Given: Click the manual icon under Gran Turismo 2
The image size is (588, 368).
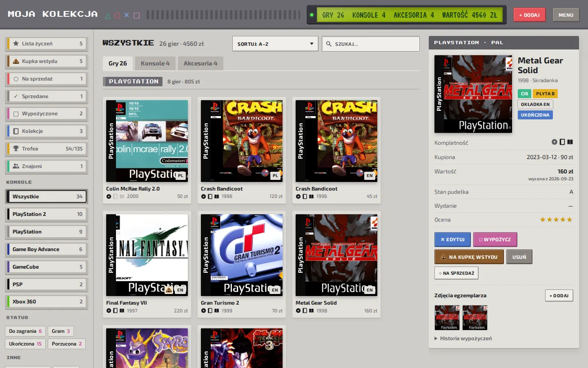Looking at the screenshot, I should (216, 311).
